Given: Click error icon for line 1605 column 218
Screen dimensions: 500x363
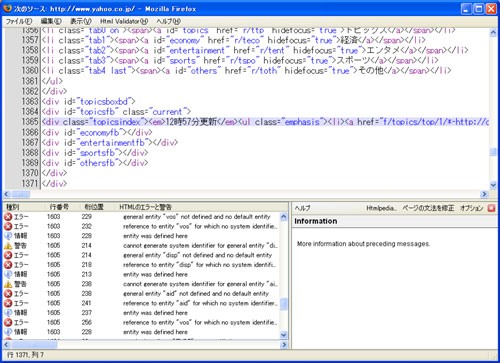Looking at the screenshot, I should [x=8, y=265].
